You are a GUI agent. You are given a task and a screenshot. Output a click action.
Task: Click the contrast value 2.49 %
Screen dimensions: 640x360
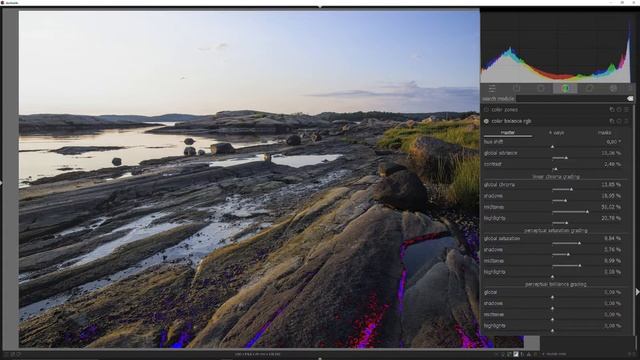coord(612,164)
